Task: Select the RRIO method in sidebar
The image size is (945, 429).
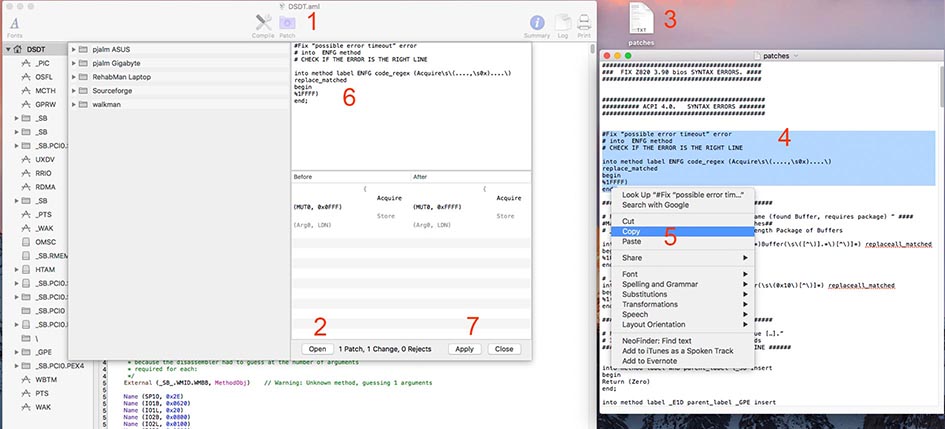Action: (43, 173)
